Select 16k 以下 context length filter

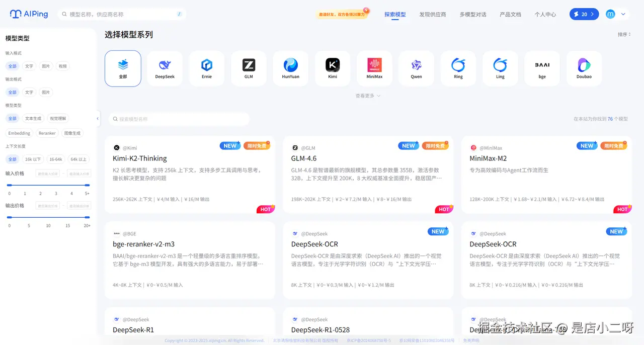pyautogui.click(x=33, y=159)
